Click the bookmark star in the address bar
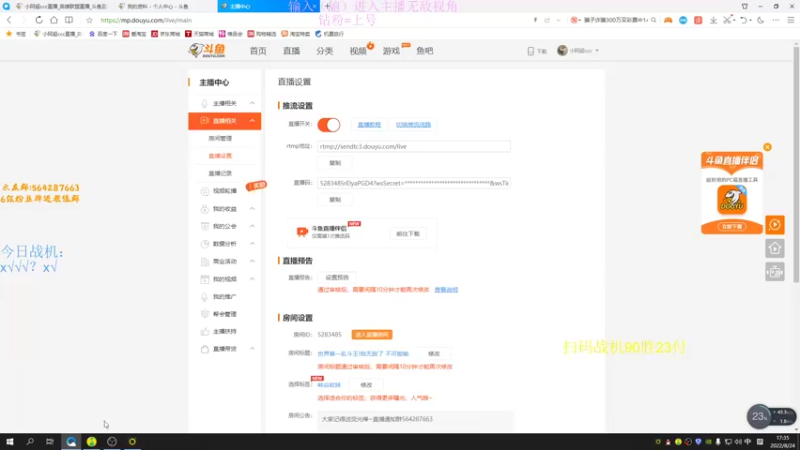The height and width of the screenshot is (450, 800). click(89, 20)
